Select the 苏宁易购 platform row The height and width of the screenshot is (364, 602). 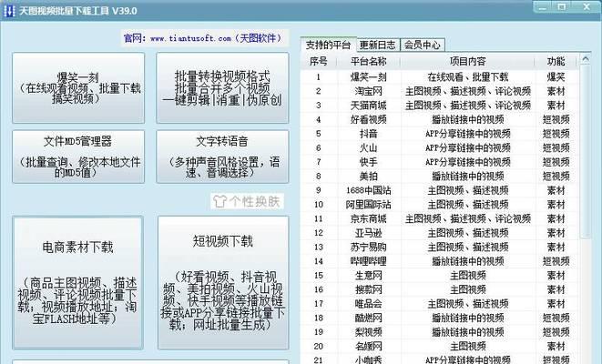[x=440, y=248]
